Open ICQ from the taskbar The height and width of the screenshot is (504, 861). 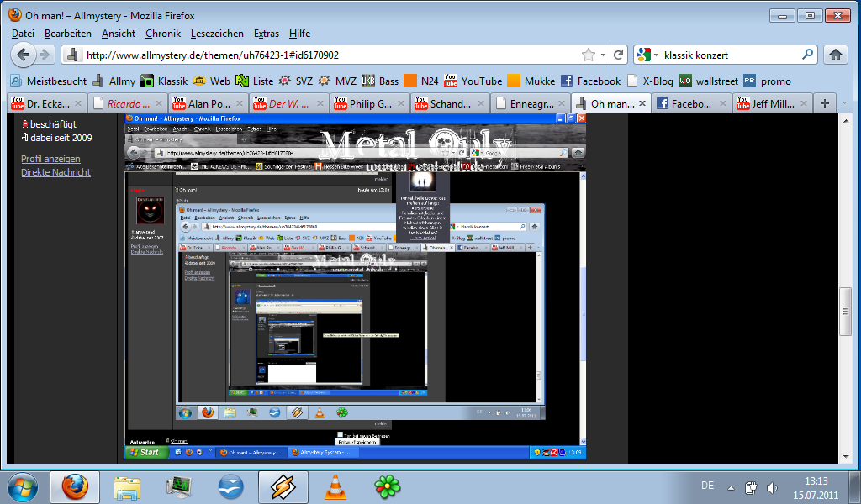click(387, 487)
